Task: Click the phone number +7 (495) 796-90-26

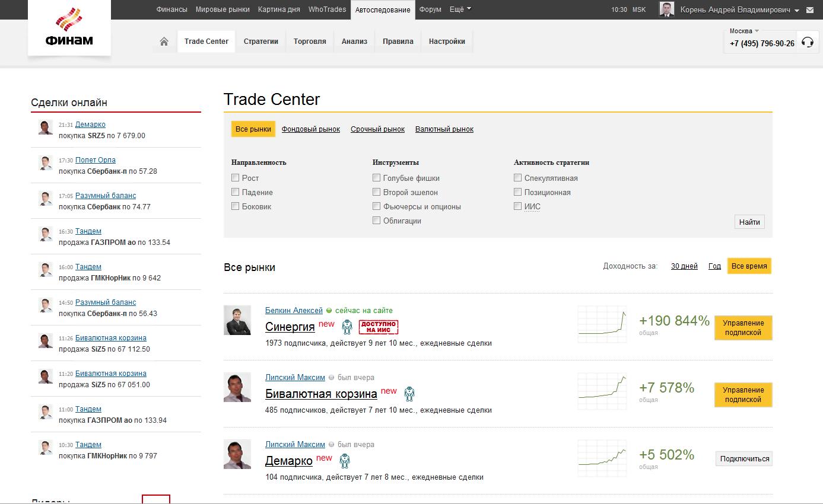Action: click(762, 43)
